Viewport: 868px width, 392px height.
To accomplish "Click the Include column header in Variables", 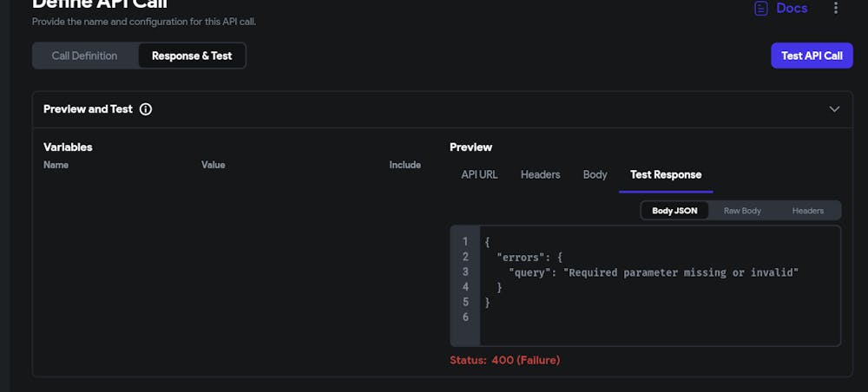I will point(404,165).
